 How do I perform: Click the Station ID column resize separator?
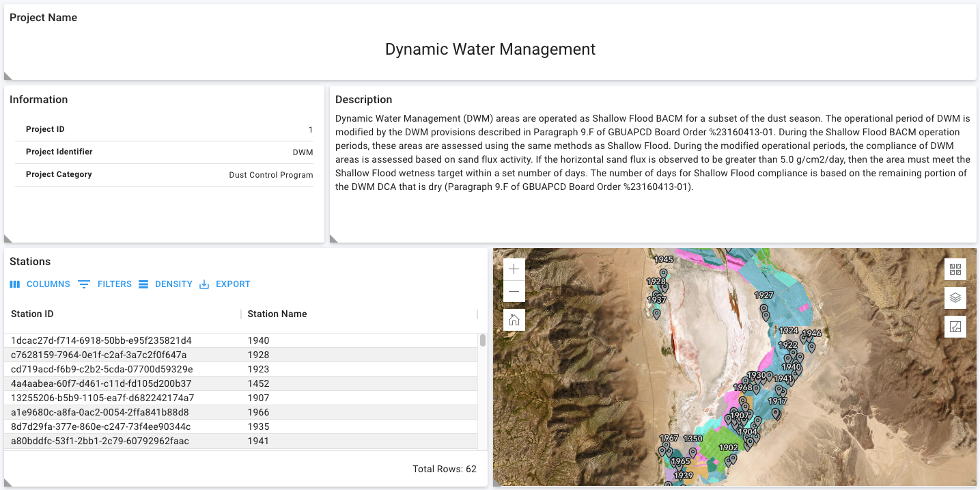(241, 314)
